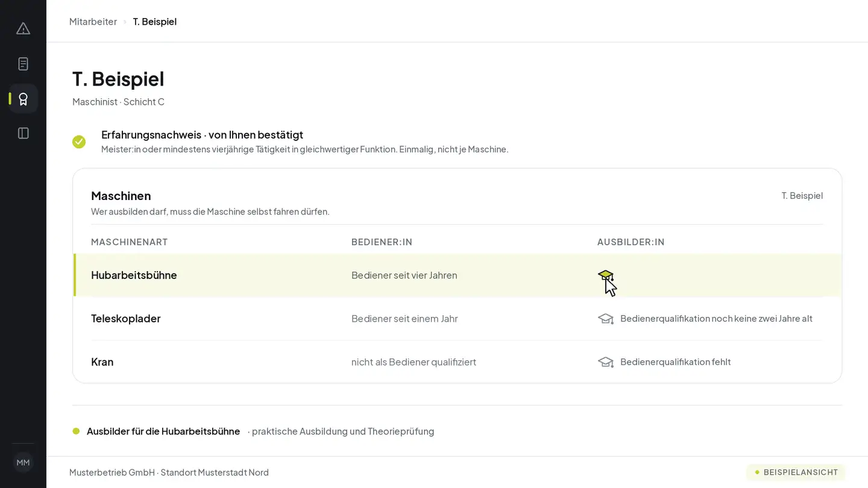Click 'Ausbilder für die Hubarbeitsbühne' summary line
The width and height of the screenshot is (868, 488).
pyautogui.click(x=163, y=431)
